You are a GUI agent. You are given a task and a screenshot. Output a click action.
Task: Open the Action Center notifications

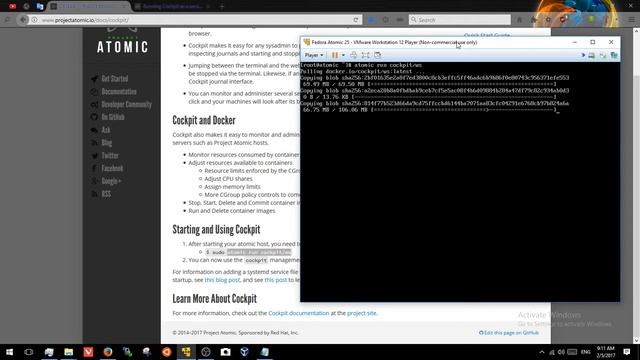[627, 352]
